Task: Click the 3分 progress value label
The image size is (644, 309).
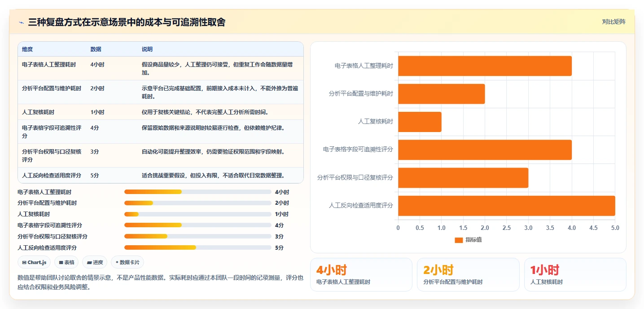Action: pyautogui.click(x=279, y=236)
